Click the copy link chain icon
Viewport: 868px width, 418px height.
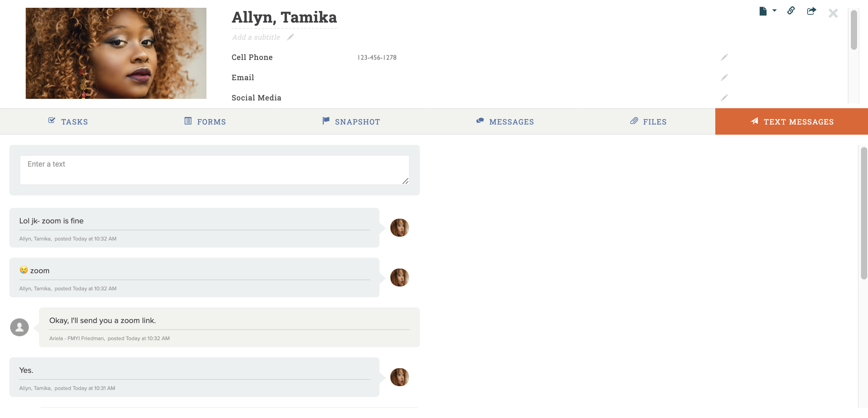click(x=791, y=11)
